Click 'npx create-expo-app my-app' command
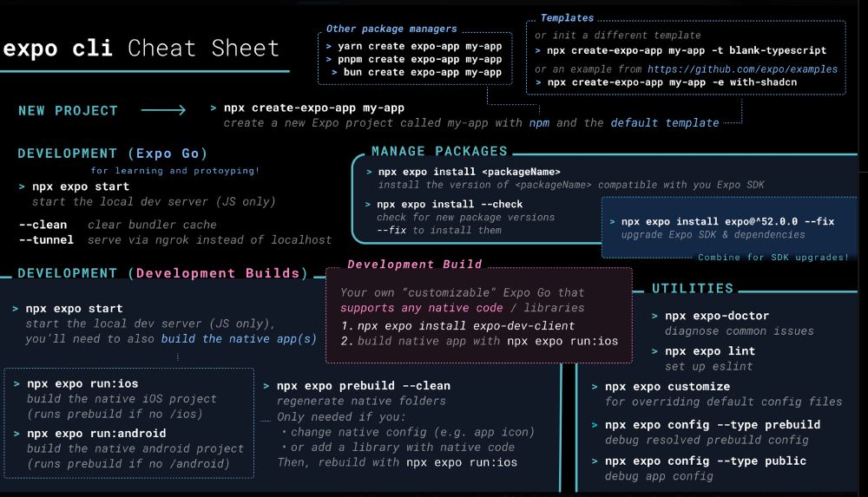 [314, 108]
